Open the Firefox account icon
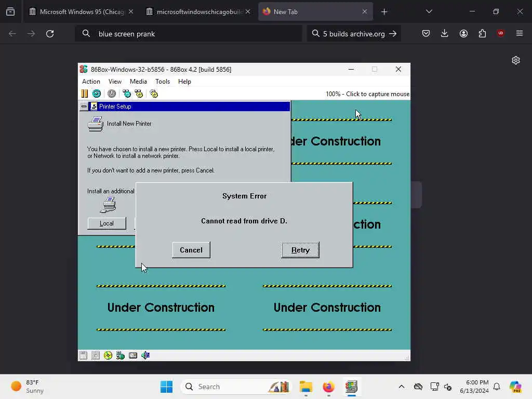 click(x=463, y=33)
